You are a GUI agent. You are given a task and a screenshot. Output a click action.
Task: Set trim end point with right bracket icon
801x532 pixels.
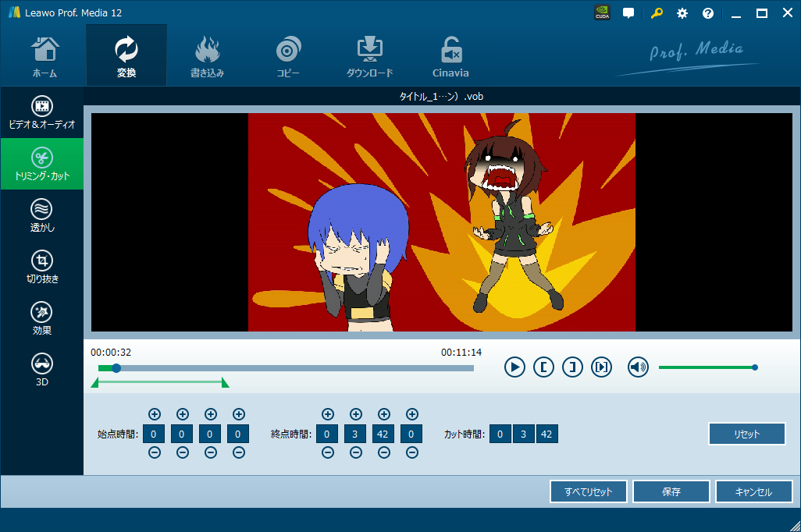[x=572, y=367]
